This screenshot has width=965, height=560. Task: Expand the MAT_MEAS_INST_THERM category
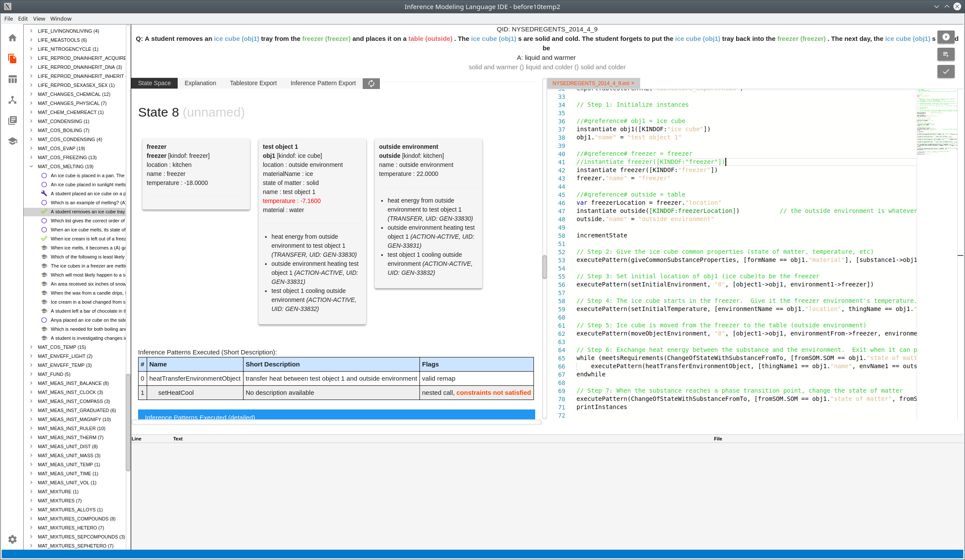pyautogui.click(x=31, y=437)
